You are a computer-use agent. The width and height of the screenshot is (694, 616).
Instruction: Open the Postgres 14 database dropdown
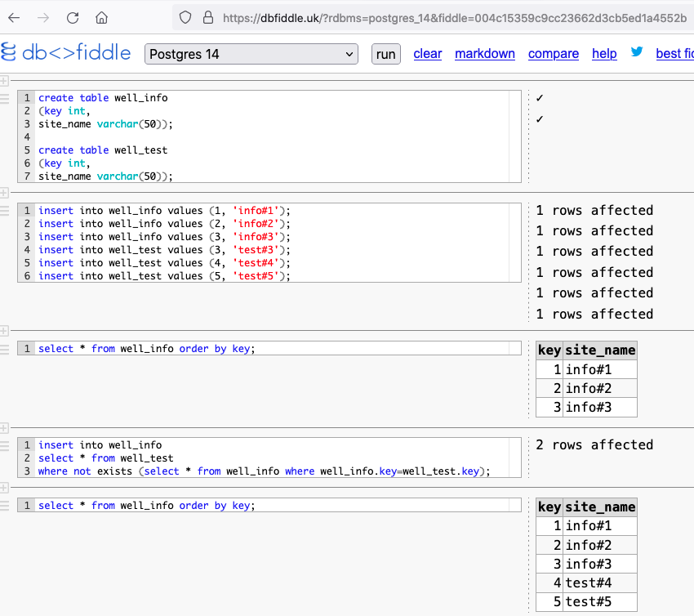click(251, 54)
